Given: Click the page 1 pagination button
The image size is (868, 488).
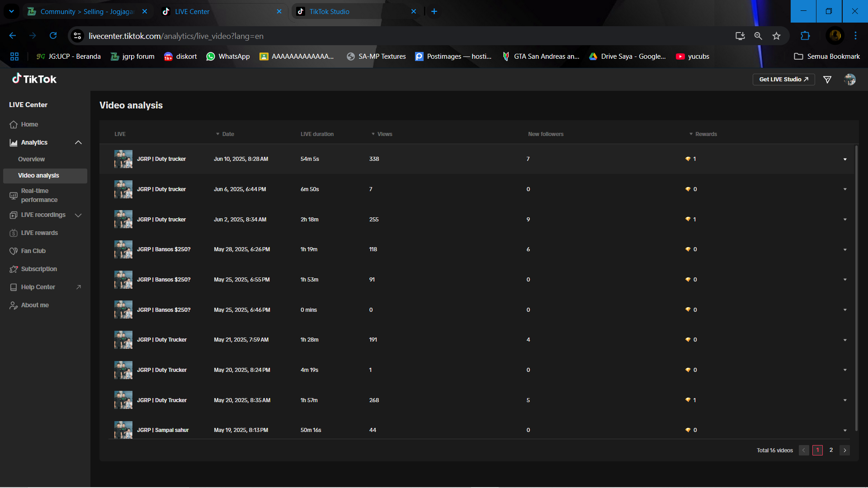Looking at the screenshot, I should tap(817, 450).
